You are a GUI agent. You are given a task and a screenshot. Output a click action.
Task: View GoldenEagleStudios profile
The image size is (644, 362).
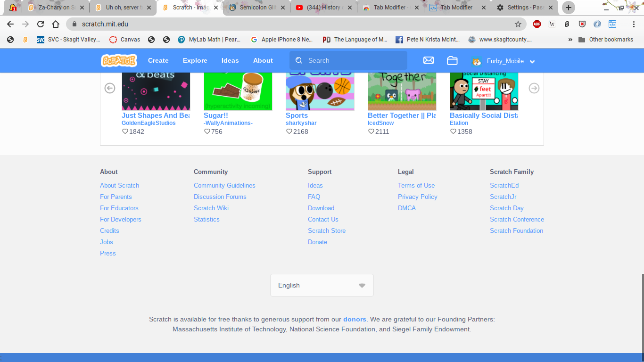coord(149,123)
